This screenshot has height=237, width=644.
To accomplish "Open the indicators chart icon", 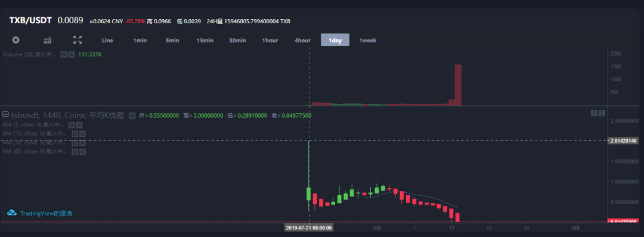I will click(x=48, y=40).
